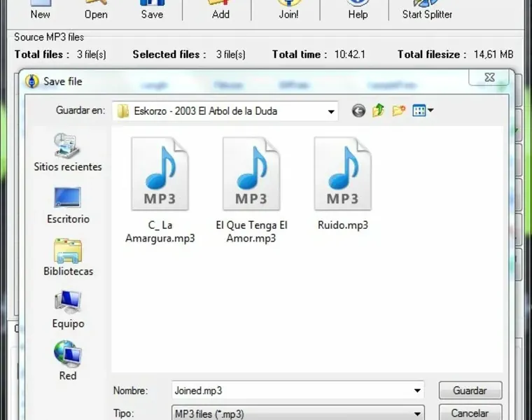Viewport: 532px width, 420px height.
Task: Select Ruido.mp3 file
Action: [x=343, y=184]
